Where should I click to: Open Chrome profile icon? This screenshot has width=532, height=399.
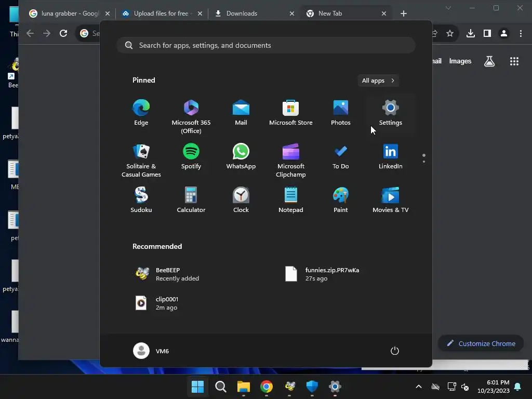(504, 33)
